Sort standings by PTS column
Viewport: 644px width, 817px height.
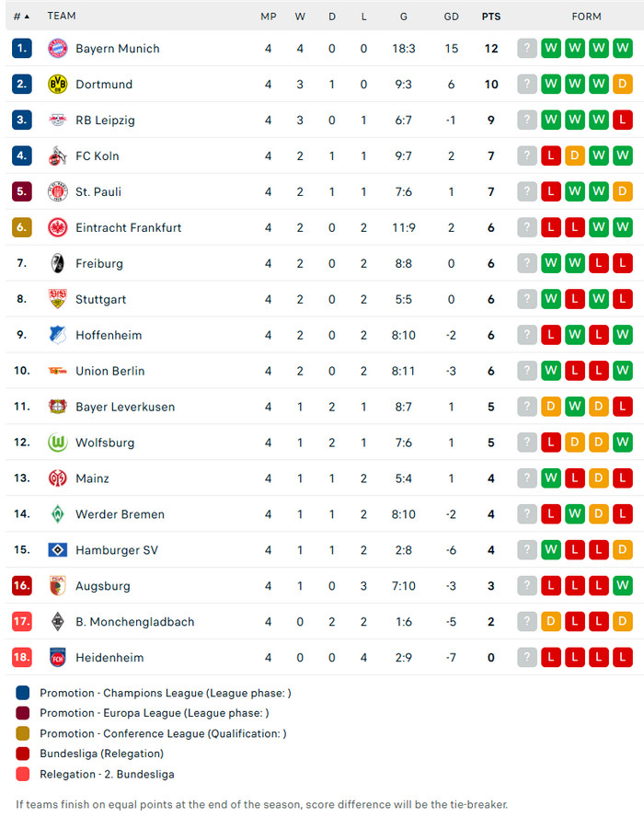tap(491, 17)
